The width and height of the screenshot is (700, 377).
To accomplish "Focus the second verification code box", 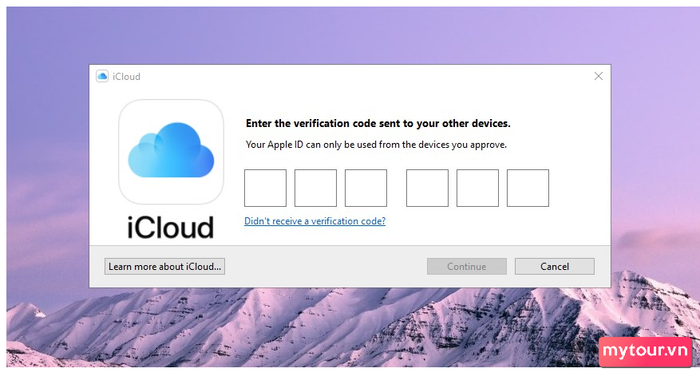I will click(316, 188).
